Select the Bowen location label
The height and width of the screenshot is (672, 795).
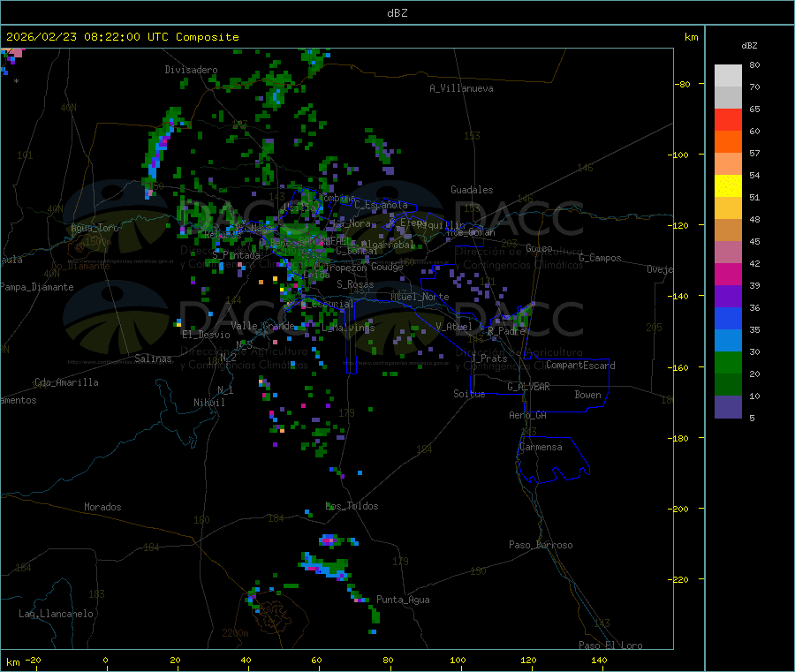[x=588, y=395]
